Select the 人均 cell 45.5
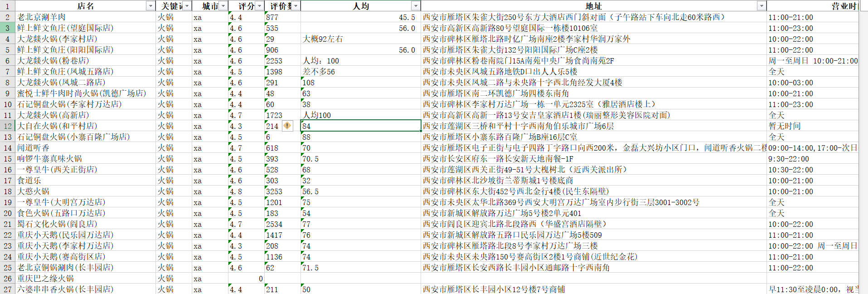 361,17
